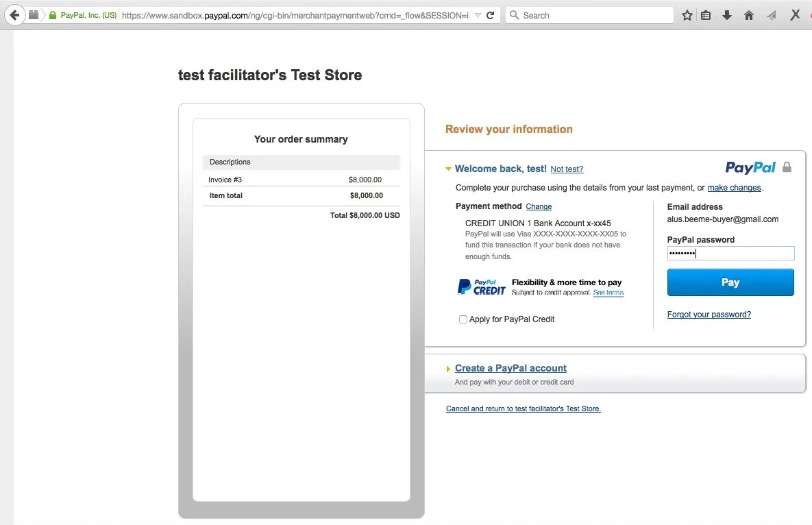Click the PayPal Credit logo

click(x=482, y=287)
